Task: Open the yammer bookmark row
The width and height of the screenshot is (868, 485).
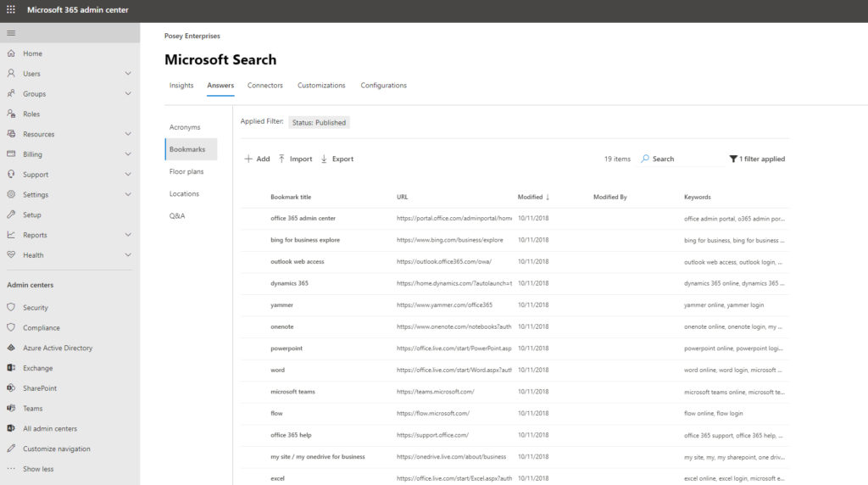Action: tap(515, 305)
